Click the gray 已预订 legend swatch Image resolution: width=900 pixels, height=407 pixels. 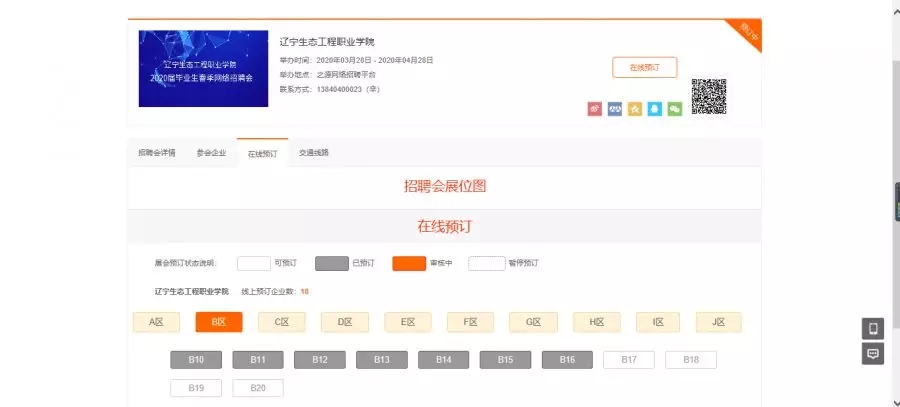331,263
